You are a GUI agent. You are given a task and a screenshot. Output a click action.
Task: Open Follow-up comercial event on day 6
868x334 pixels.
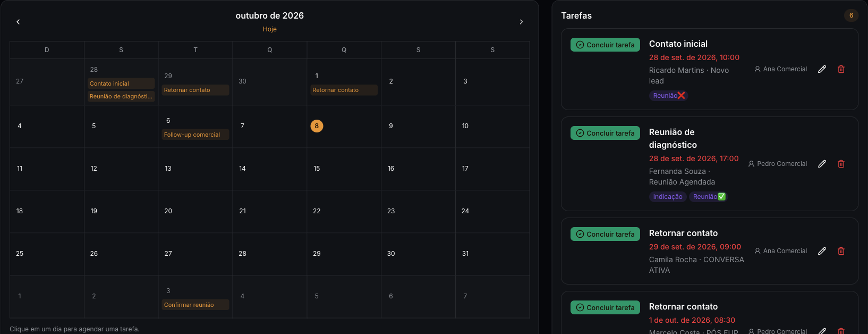(x=195, y=135)
